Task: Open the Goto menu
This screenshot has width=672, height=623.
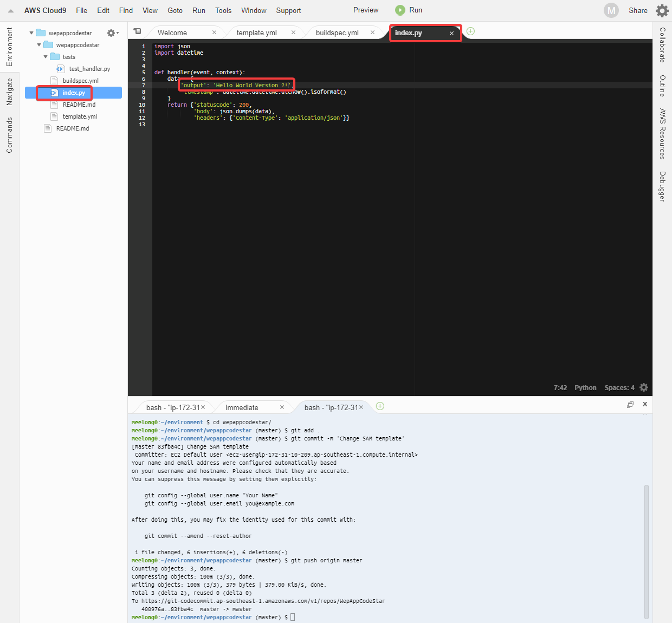Action: [175, 10]
